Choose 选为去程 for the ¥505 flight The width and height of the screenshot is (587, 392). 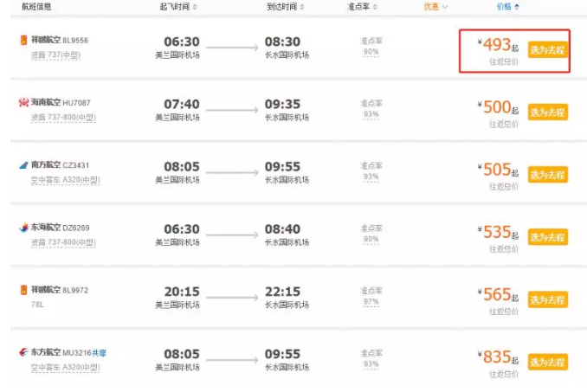(x=547, y=175)
